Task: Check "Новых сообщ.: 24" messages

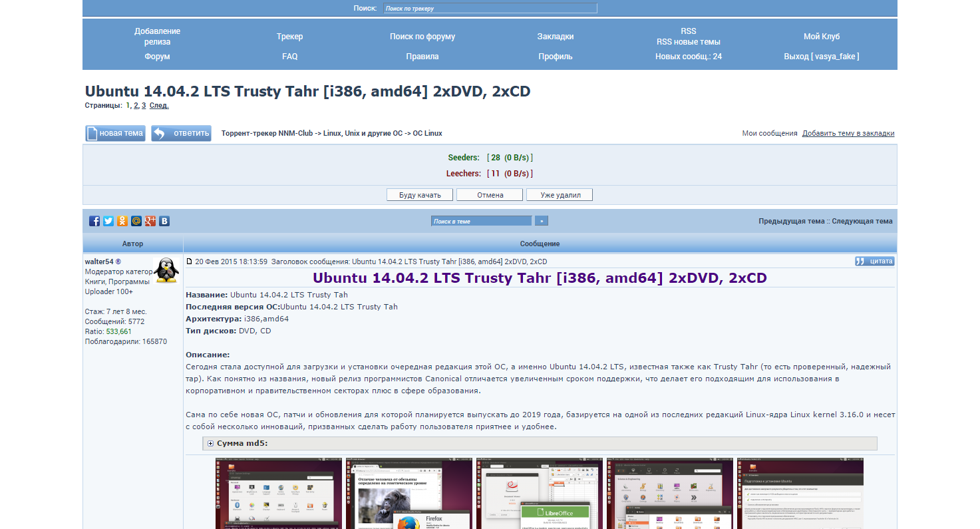Action: pos(689,57)
